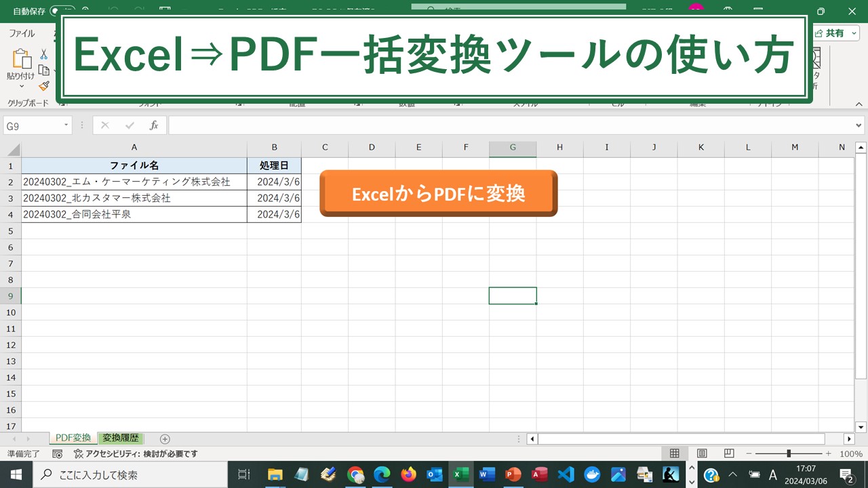
Task: Open the Windows Start menu
Action: click(x=16, y=474)
